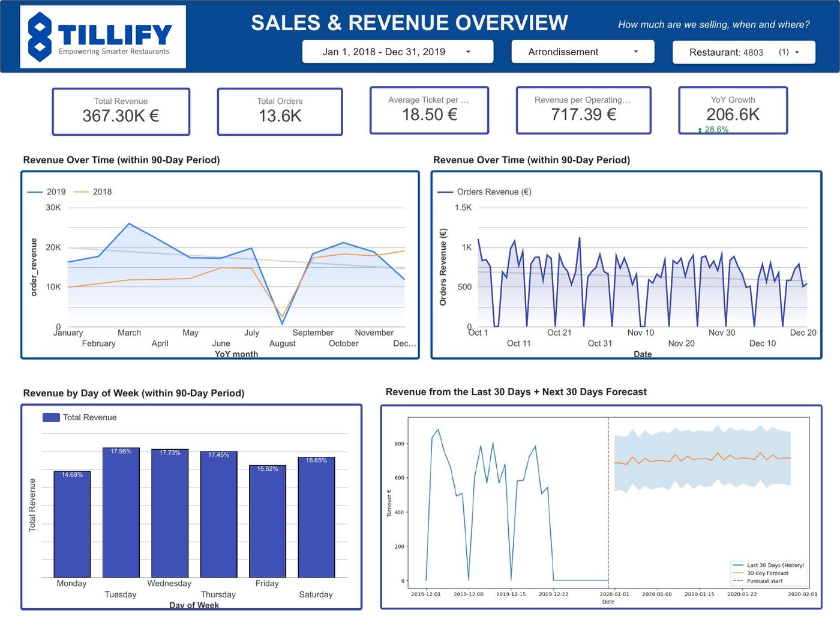Click the 15.52% label on Friday bar

coord(268,469)
